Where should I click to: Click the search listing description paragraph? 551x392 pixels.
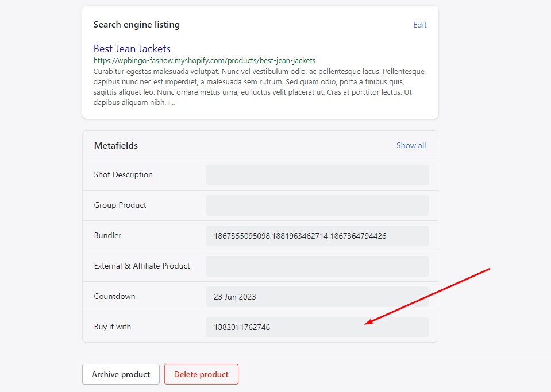(259, 87)
